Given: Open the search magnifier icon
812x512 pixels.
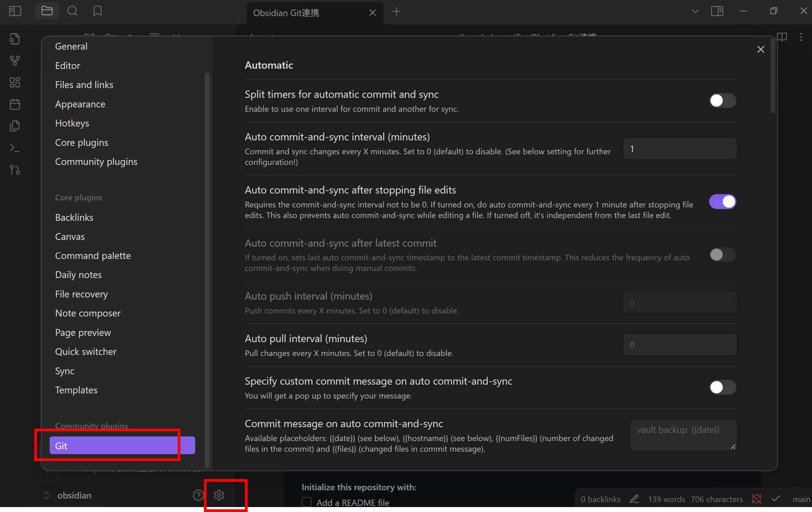Looking at the screenshot, I should click(x=72, y=11).
